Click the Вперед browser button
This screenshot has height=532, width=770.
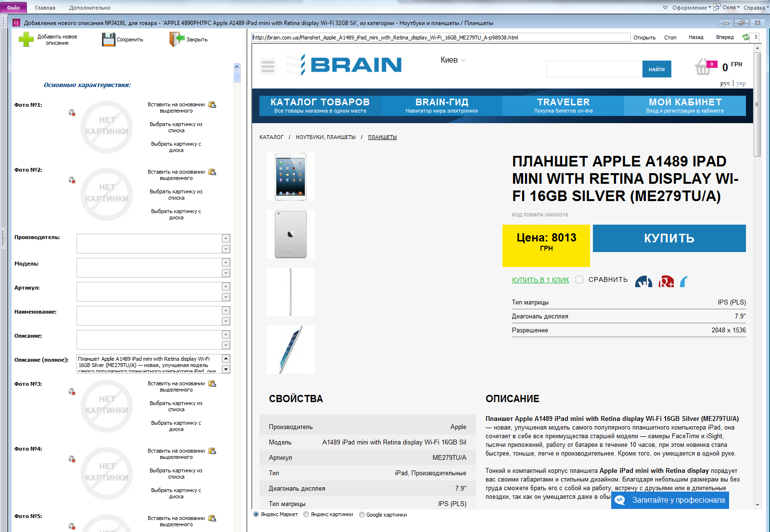[x=725, y=37]
